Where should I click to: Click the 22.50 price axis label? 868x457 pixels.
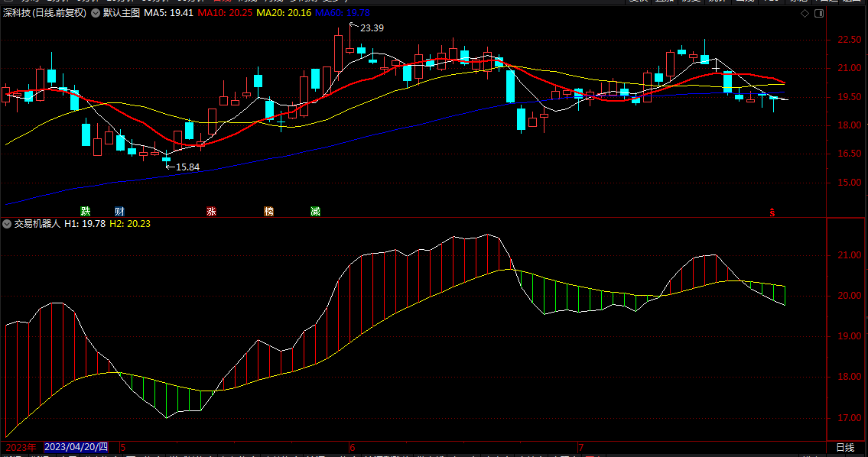pyautogui.click(x=849, y=40)
